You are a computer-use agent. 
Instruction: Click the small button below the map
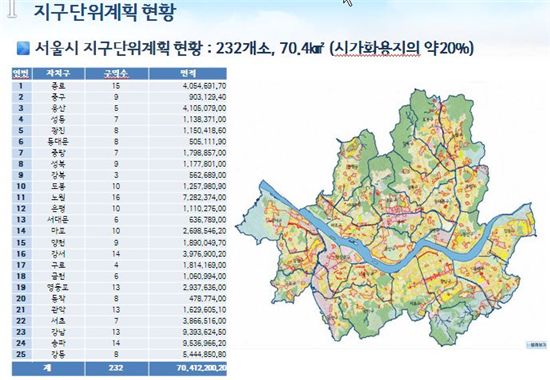[x=536, y=345]
